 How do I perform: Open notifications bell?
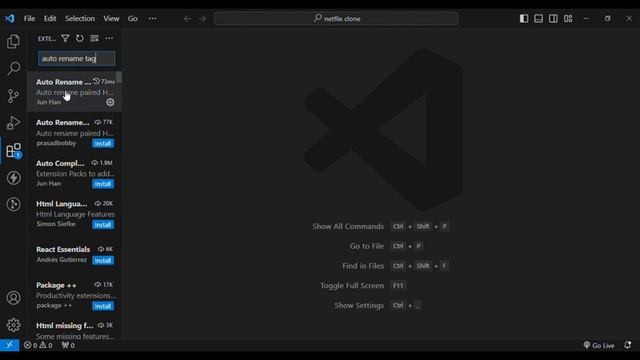coord(627,345)
